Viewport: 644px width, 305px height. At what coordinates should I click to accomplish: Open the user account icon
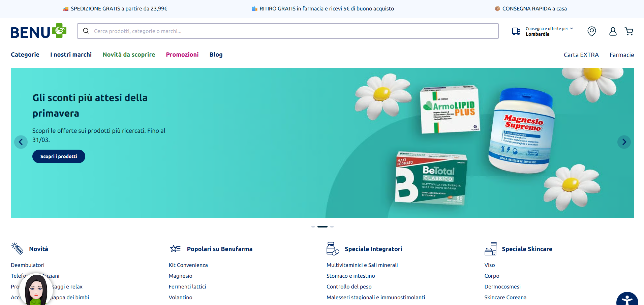click(613, 31)
